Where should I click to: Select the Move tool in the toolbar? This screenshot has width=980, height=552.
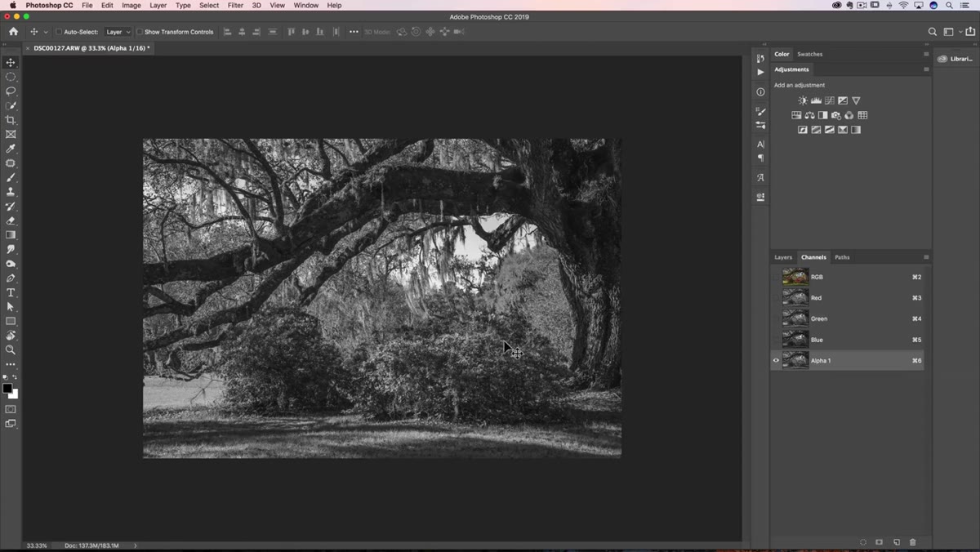[x=11, y=63]
